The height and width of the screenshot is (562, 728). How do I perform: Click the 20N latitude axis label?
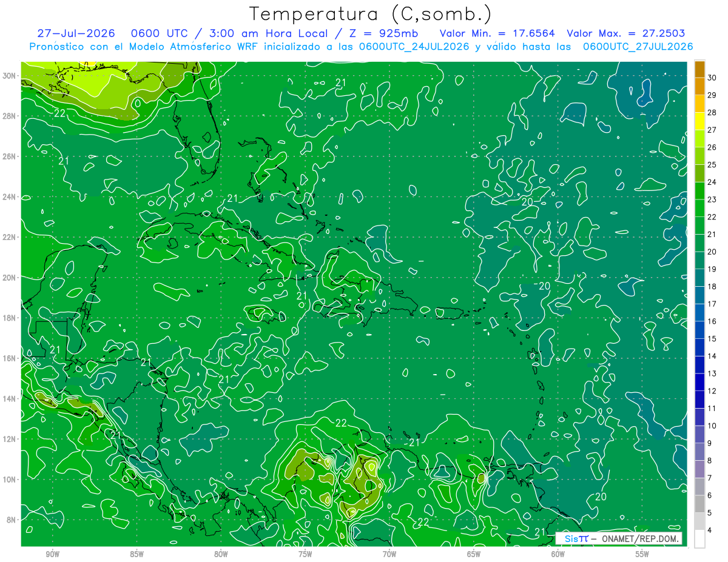(x=10, y=278)
